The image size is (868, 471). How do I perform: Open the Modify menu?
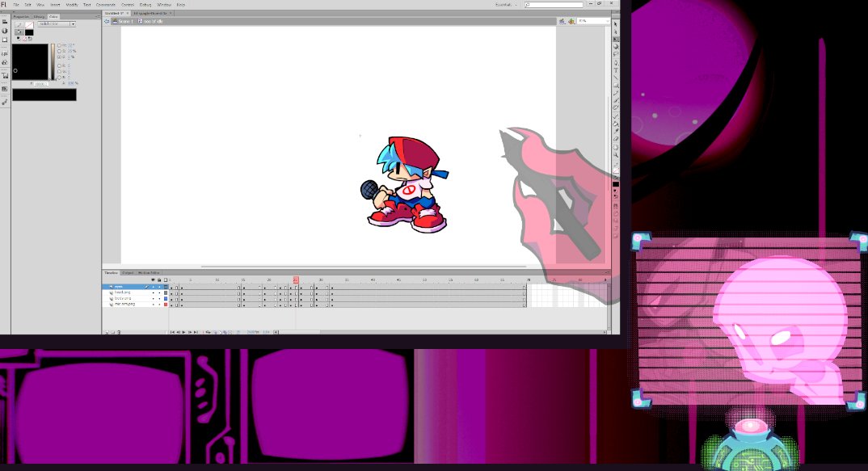click(x=72, y=4)
